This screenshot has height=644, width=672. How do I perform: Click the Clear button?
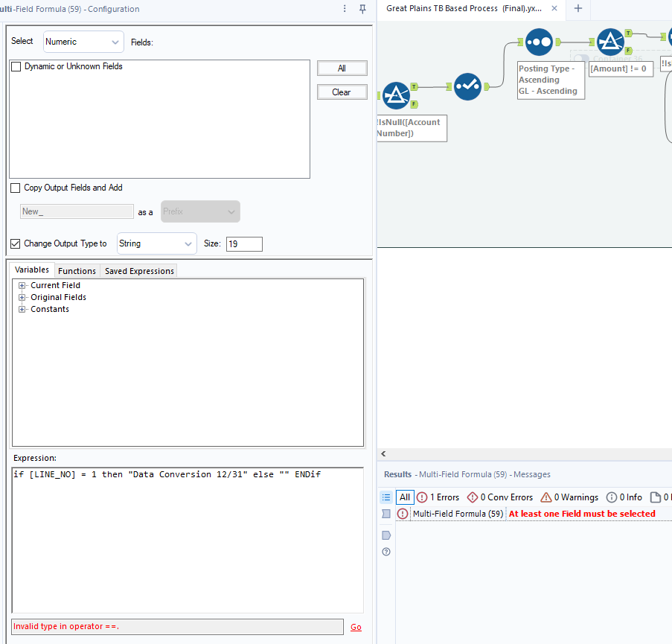click(x=342, y=92)
